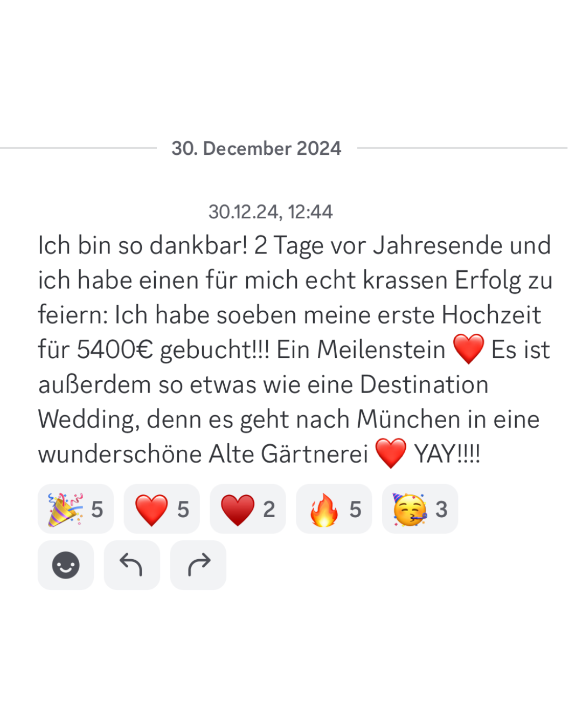This screenshot has width=582, height=728.
Task: Toggle the dark red heart reaction with count 2
Action: click(248, 509)
